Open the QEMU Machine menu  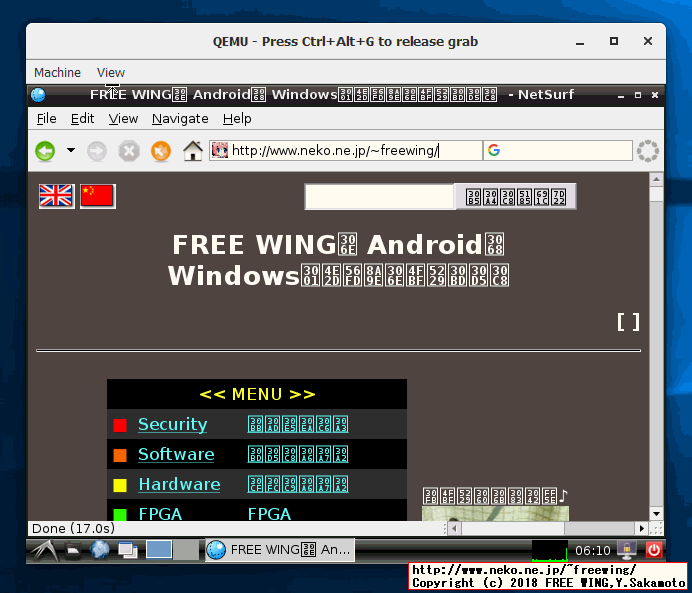click(x=57, y=72)
